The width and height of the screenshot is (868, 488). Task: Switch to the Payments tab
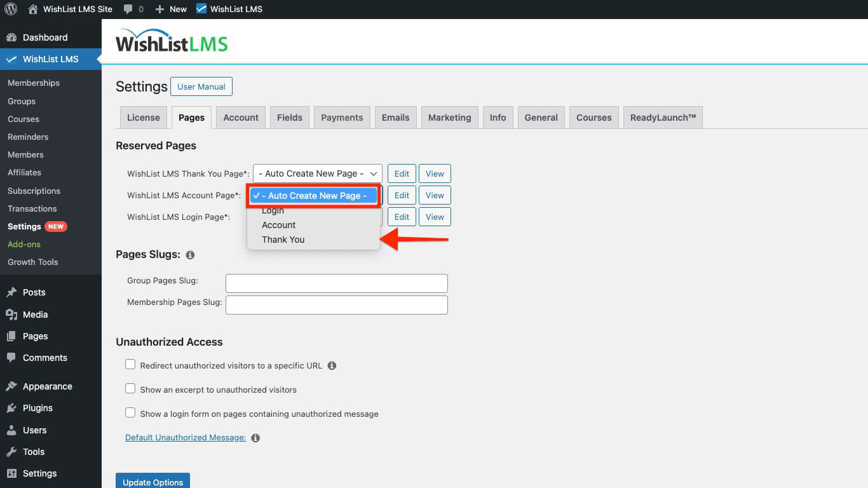coord(341,117)
